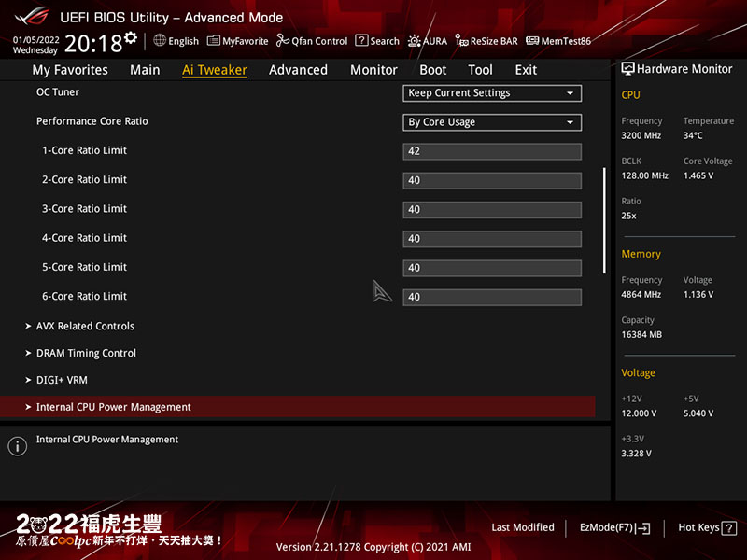Image resolution: width=747 pixels, height=560 pixels.
Task: Click the CPU temperature 34°C value
Action: pyautogui.click(x=693, y=135)
